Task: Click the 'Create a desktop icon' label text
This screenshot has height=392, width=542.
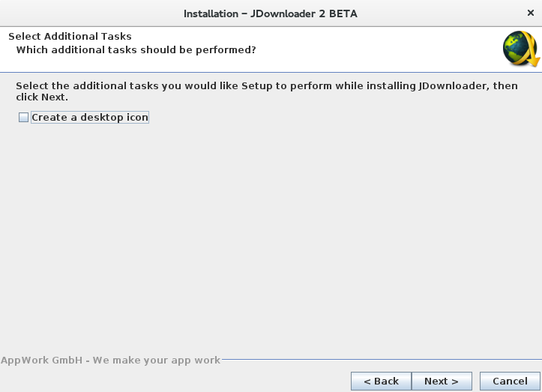Action: tap(90, 118)
